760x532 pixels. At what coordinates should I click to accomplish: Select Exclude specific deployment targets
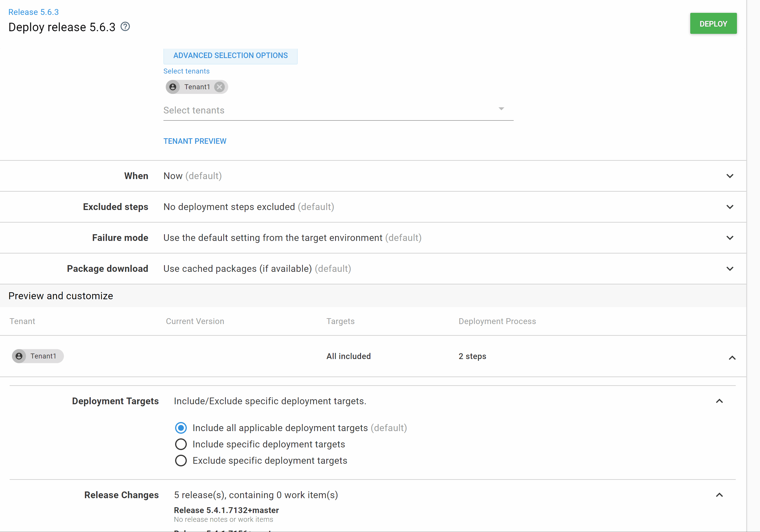tap(181, 460)
